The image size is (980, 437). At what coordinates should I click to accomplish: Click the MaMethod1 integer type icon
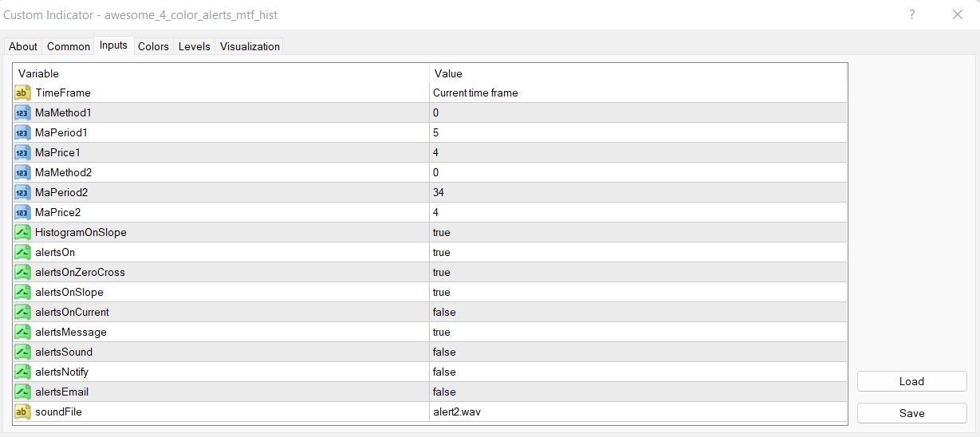22,113
